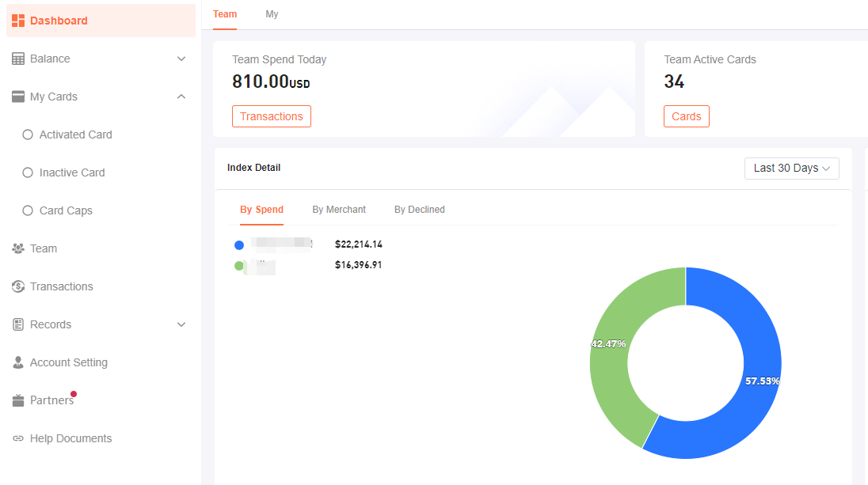Screen dimensions: 868x485
Task: Select the Card Caps radio circle
Action: point(28,210)
